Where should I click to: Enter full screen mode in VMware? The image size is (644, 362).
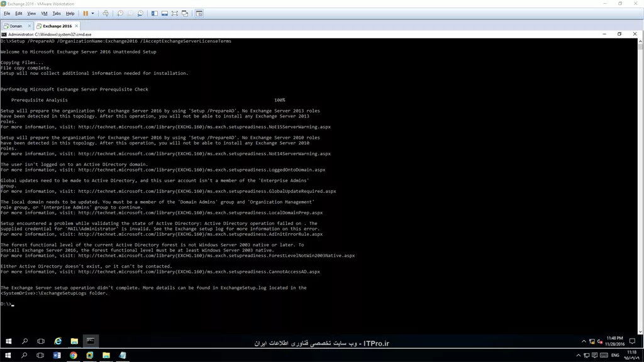click(x=175, y=14)
